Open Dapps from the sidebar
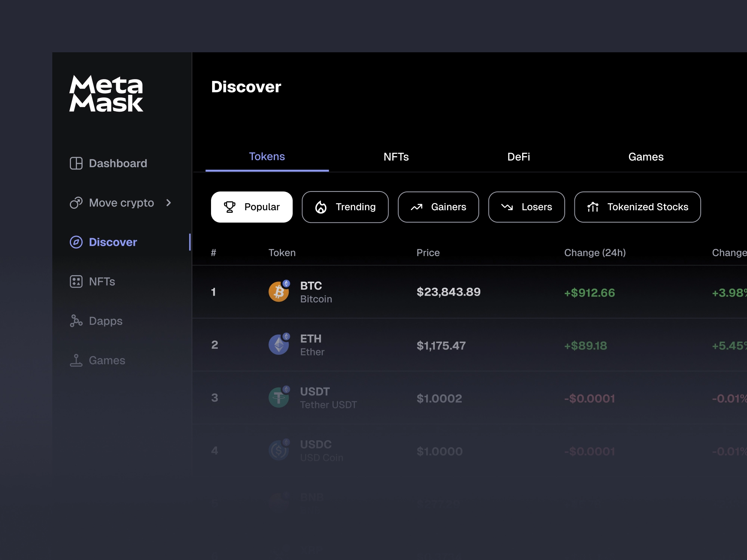 pyautogui.click(x=96, y=321)
